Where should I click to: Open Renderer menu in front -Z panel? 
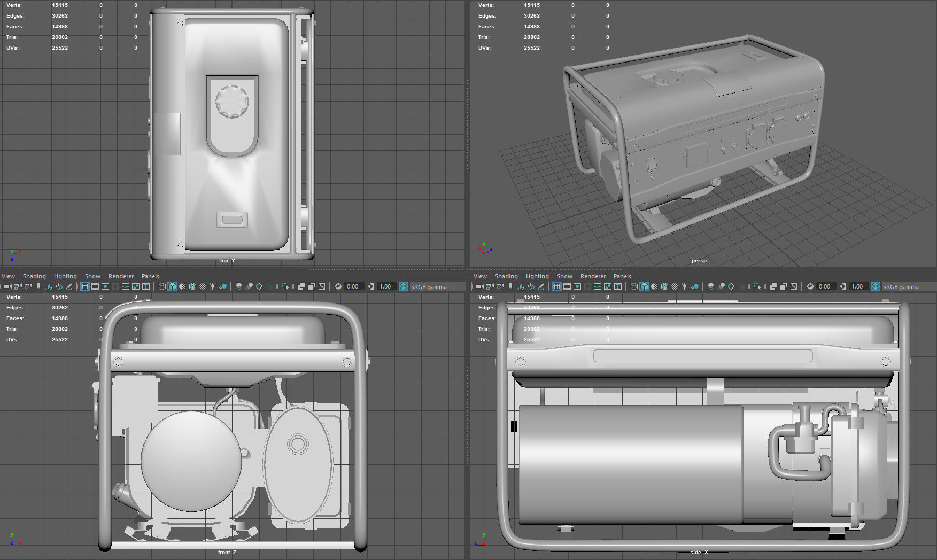[x=121, y=276]
